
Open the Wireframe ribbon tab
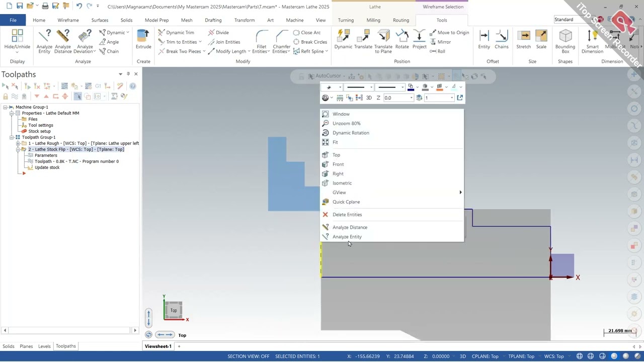pos(68,20)
